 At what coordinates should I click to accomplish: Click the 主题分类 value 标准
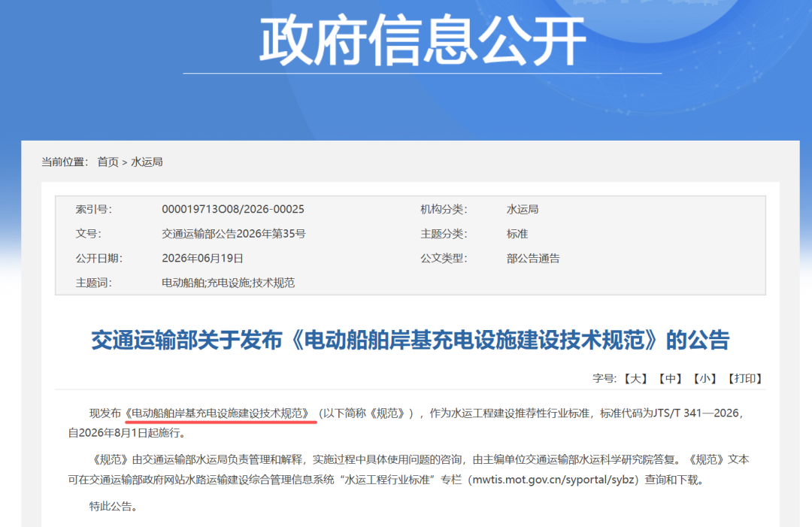tap(517, 234)
